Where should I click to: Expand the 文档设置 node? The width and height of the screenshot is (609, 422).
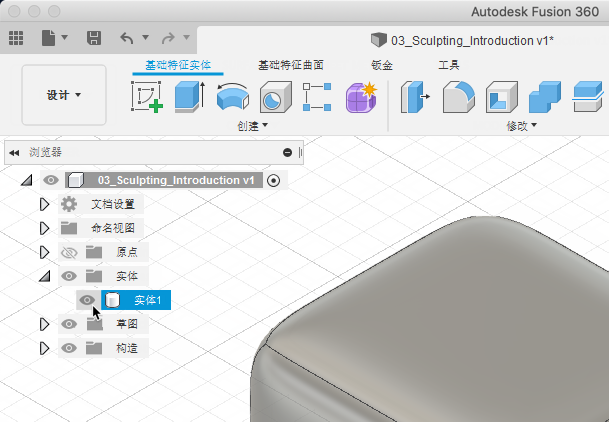(x=44, y=204)
